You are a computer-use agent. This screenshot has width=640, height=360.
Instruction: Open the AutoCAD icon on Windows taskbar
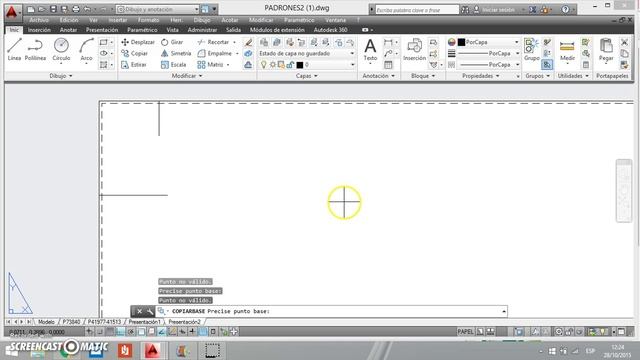tap(152, 351)
